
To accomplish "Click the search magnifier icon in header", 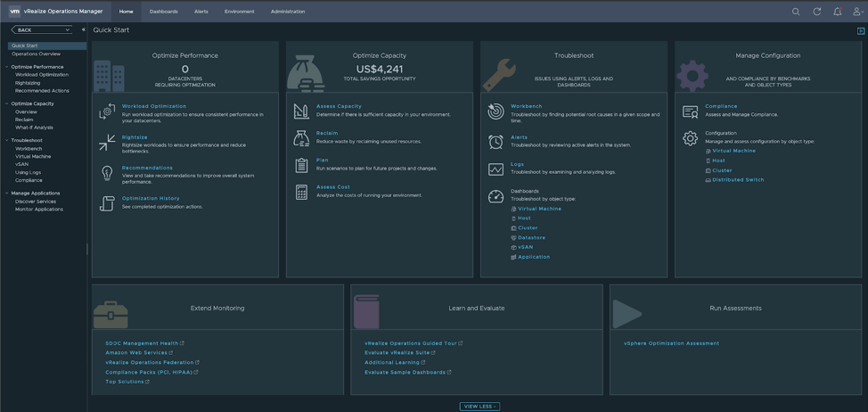I will click(796, 12).
